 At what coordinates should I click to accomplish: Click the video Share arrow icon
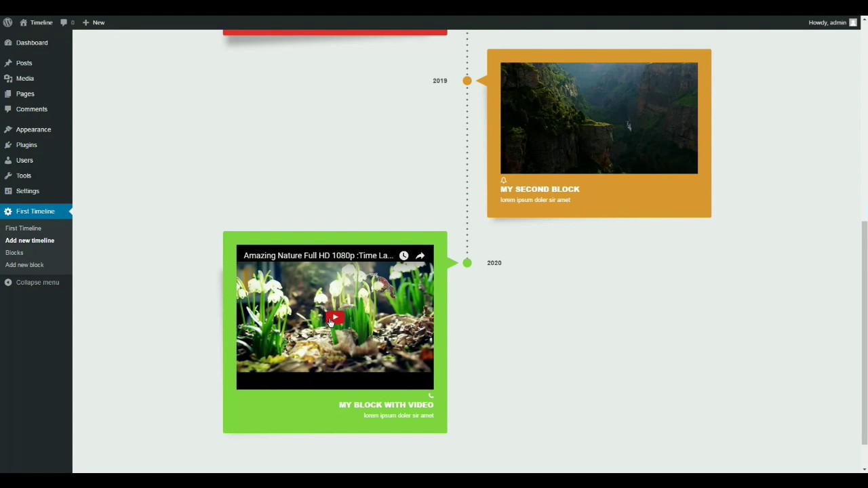click(420, 256)
